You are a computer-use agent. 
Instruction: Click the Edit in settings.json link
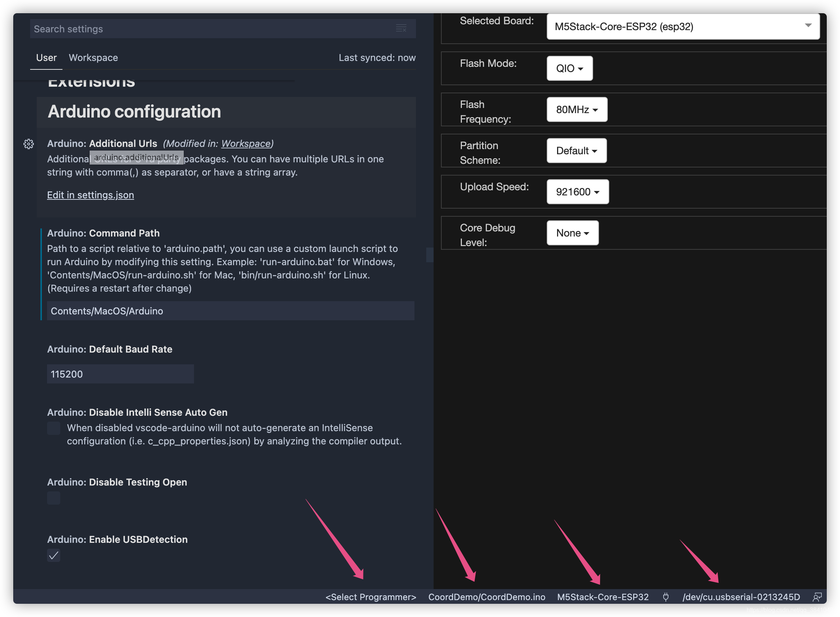click(x=90, y=195)
